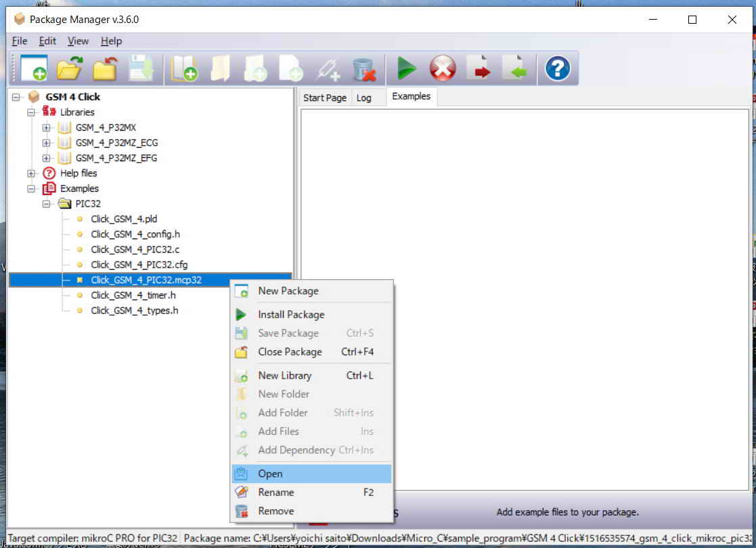The width and height of the screenshot is (756, 548).
Task: Select Click_GSM_4_config.h in the tree
Action: tap(135, 234)
